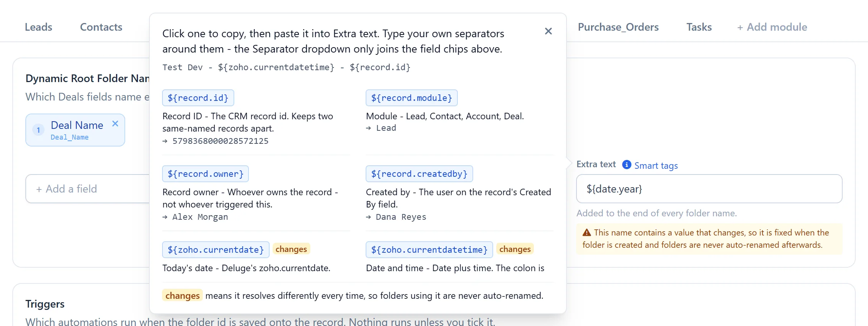Click the sample value 'Alex Morgan'
This screenshot has width=868, height=326.
[200, 217]
